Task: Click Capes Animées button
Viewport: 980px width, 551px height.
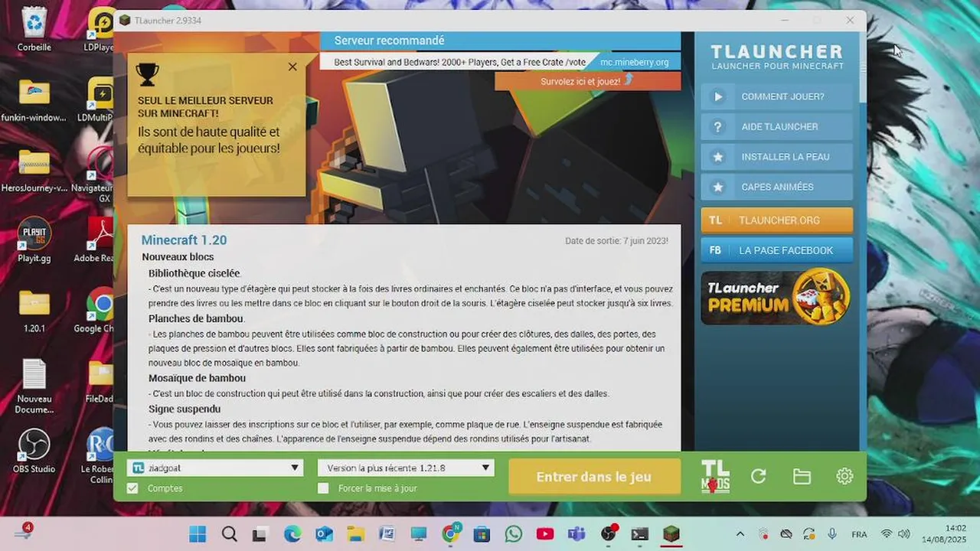Action: click(776, 187)
